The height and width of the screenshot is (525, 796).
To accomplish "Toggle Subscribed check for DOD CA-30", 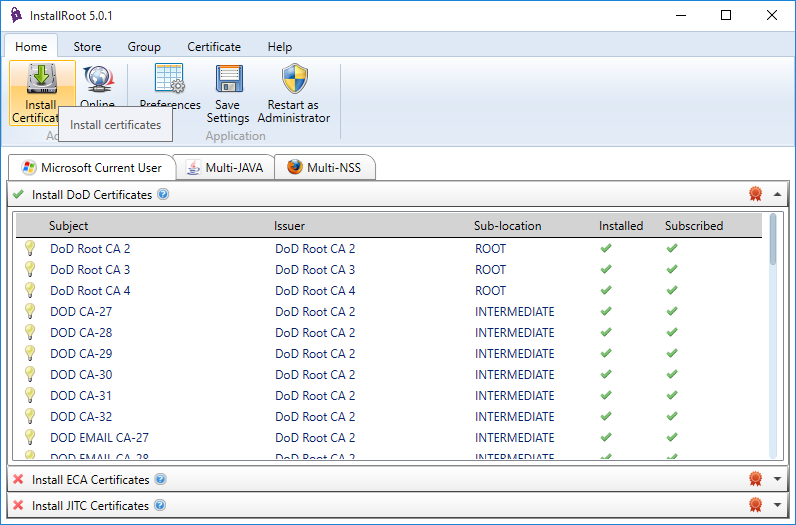I will (x=672, y=374).
